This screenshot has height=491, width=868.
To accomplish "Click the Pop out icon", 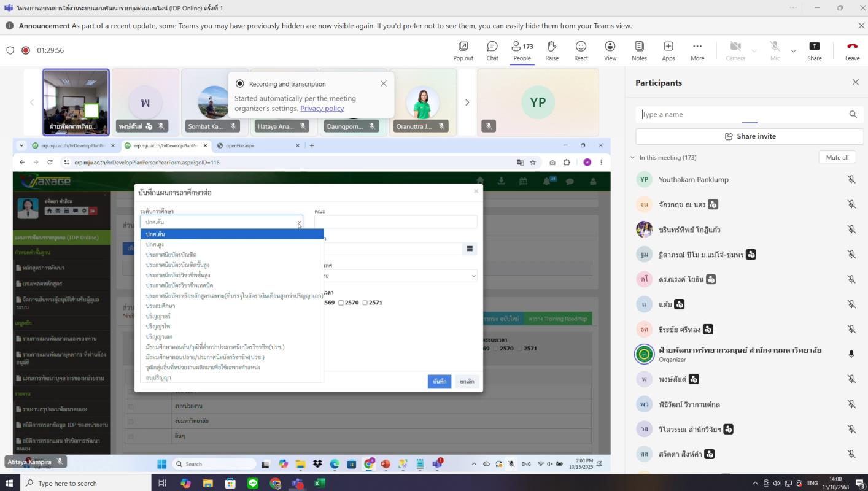I will pos(463,50).
